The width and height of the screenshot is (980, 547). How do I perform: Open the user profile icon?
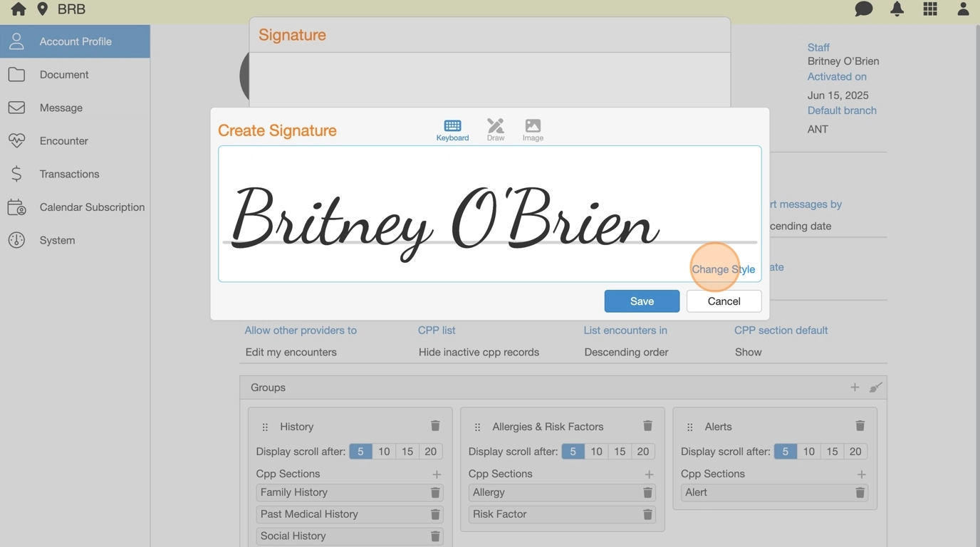963,9
